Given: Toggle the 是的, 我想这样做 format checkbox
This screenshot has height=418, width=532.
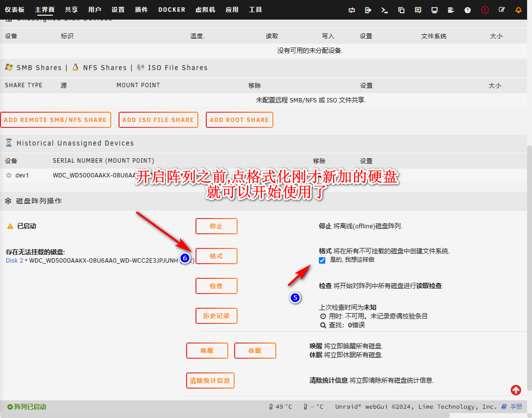Looking at the screenshot, I should 322,260.
